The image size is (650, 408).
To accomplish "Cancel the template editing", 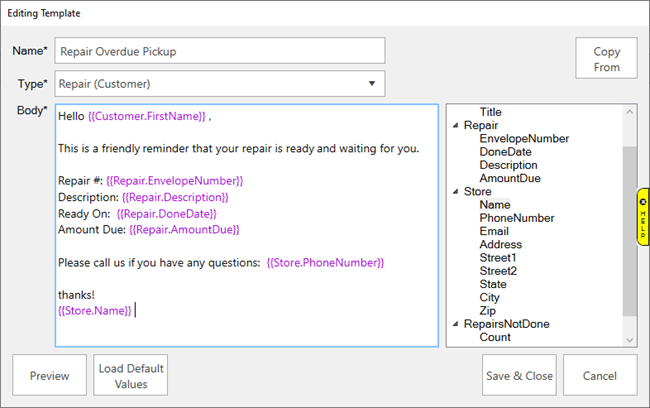I will tap(600, 376).
